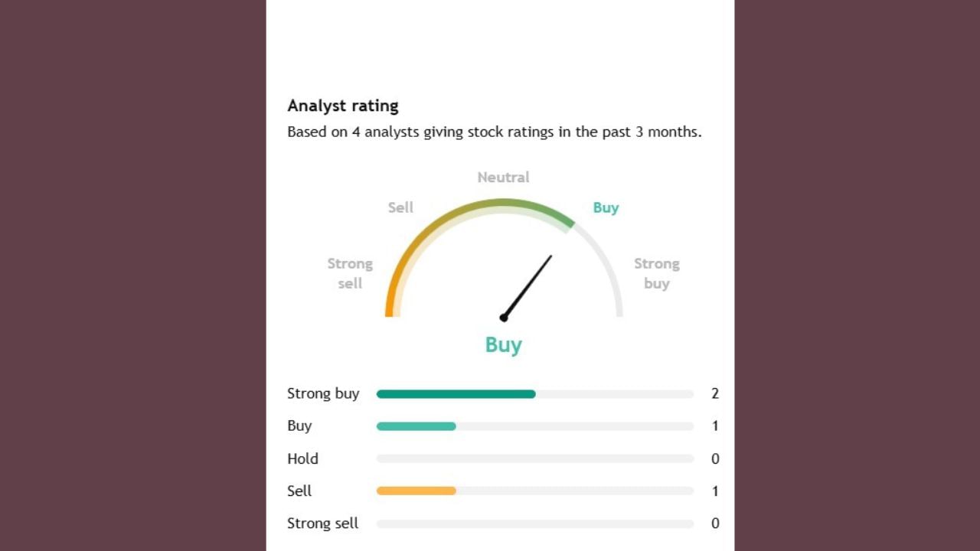Screen dimensions: 980x551
Task: Click the dark green Strong buy progress bar
Action: point(456,394)
